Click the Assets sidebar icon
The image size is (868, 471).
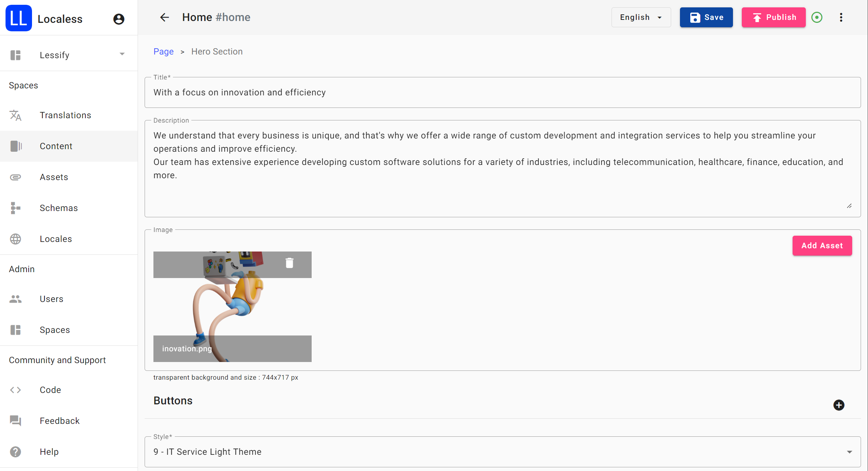[x=16, y=177]
